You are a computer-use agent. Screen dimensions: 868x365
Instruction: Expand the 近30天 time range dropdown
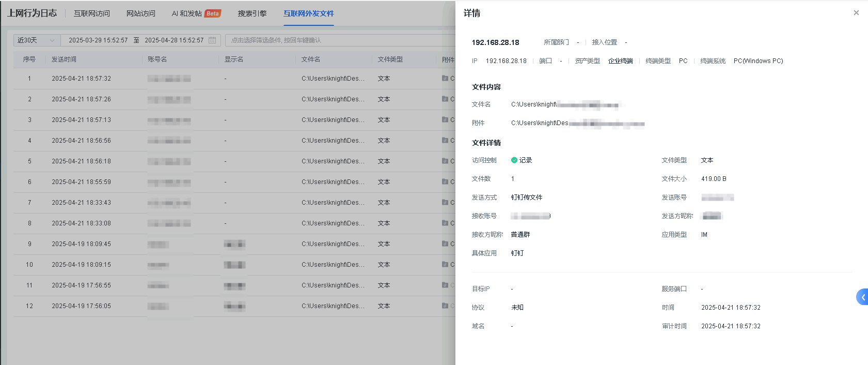click(36, 40)
